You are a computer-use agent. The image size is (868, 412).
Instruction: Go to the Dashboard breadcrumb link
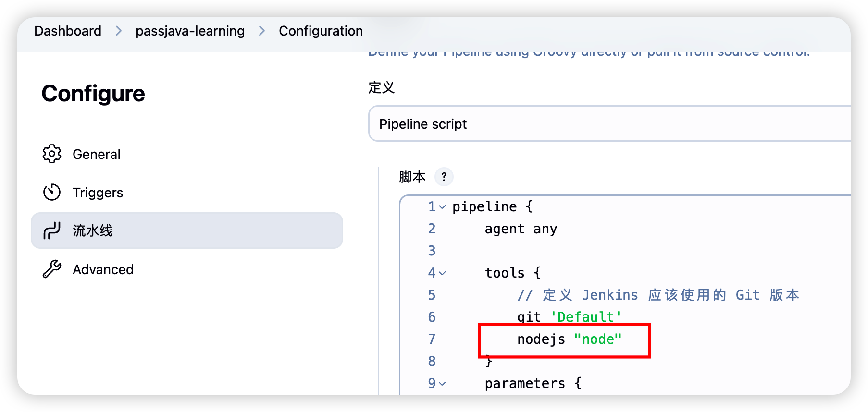[x=68, y=31]
